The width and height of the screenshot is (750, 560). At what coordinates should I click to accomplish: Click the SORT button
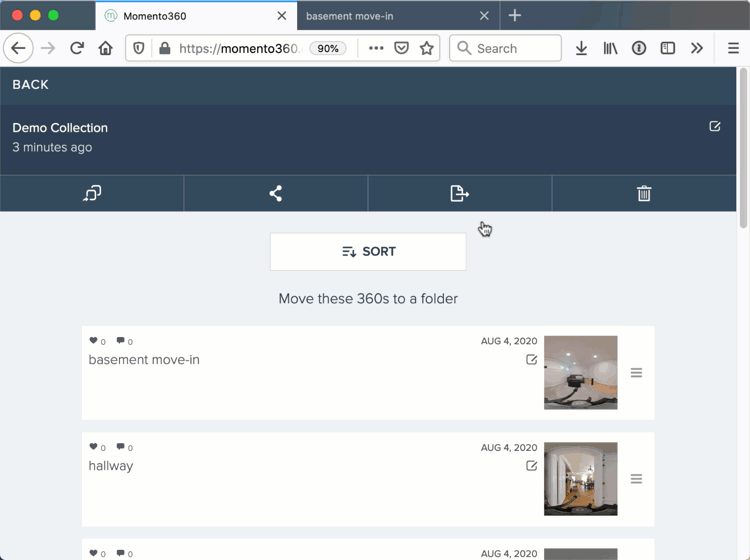(x=368, y=252)
